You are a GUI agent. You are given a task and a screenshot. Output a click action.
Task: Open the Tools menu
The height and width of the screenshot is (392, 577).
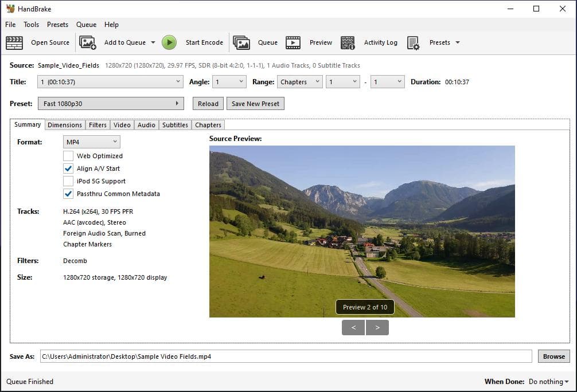coord(31,25)
